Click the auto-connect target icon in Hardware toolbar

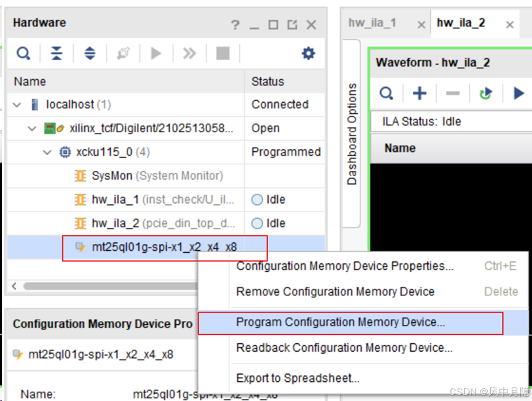point(123,54)
